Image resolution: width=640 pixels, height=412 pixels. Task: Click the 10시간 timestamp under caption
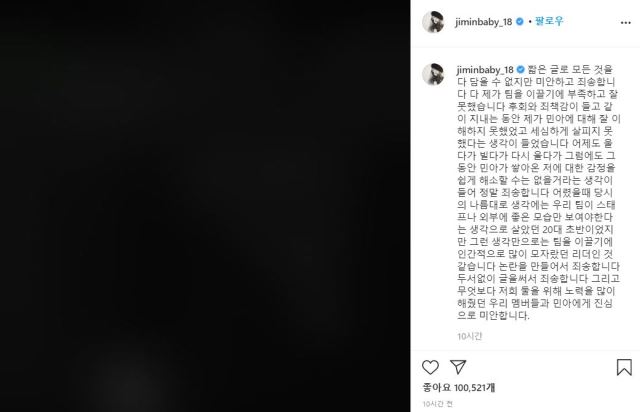[x=470, y=336]
